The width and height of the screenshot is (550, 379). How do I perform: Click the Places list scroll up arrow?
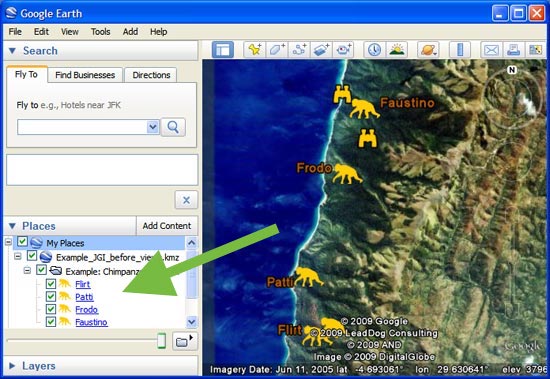pyautogui.click(x=192, y=242)
